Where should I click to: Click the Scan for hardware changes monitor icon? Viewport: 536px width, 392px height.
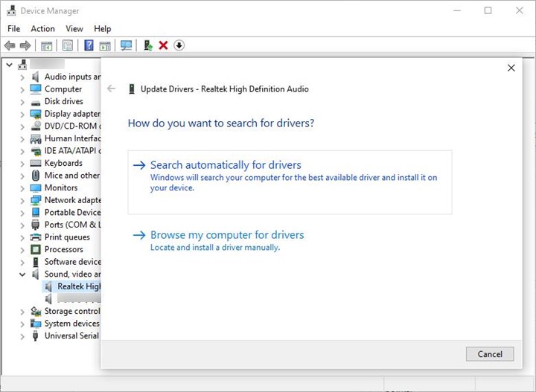(x=126, y=45)
